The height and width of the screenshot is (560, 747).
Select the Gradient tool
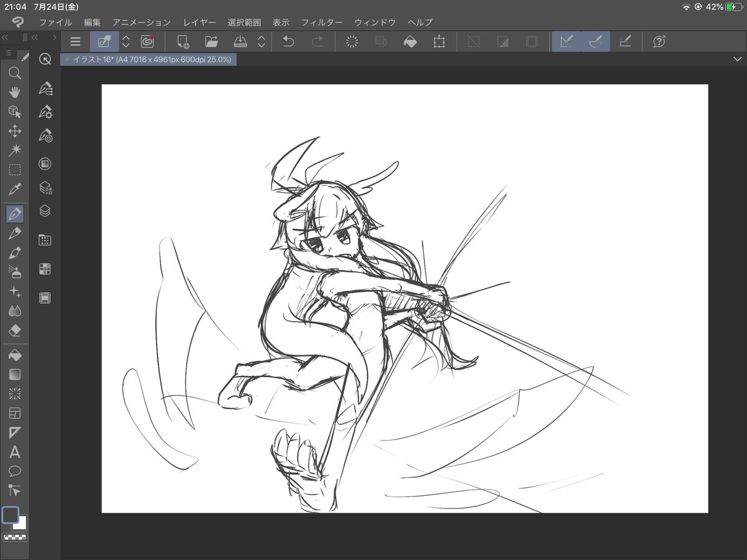pos(15,375)
